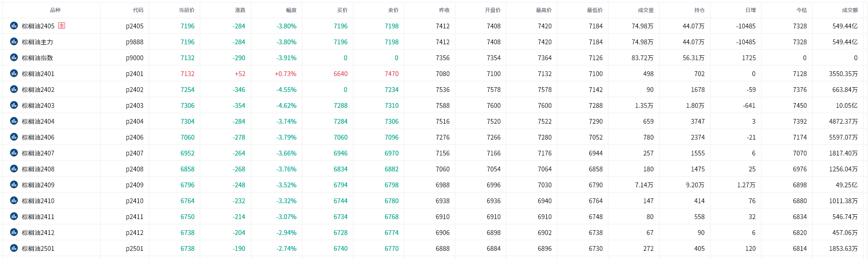
Task: Click the chart icon beside 棕榈油2409
Action: pos(14,184)
